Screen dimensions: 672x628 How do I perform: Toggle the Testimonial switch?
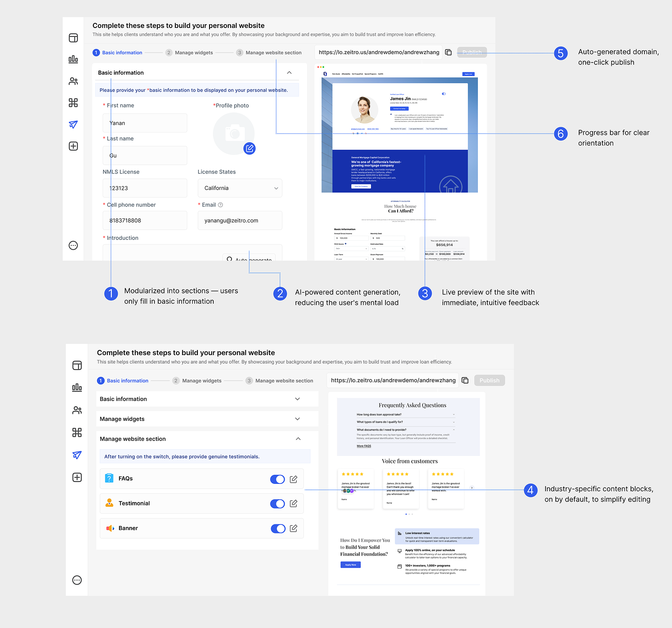[278, 503]
